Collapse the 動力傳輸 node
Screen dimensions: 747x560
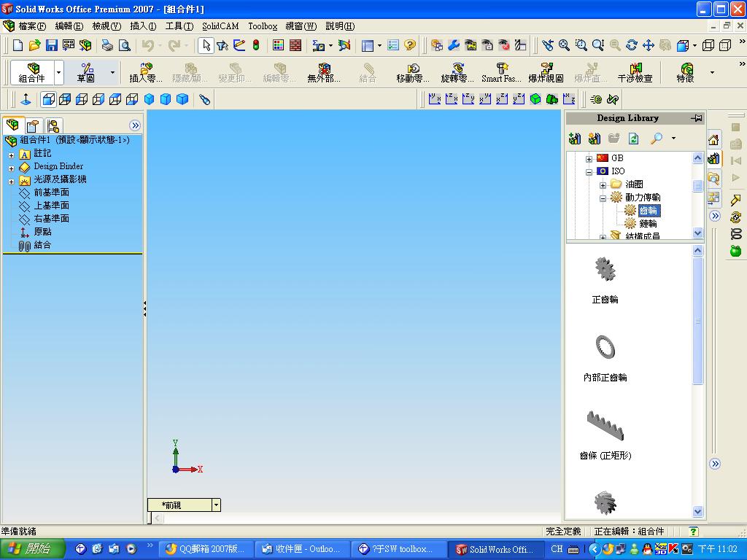(603, 198)
